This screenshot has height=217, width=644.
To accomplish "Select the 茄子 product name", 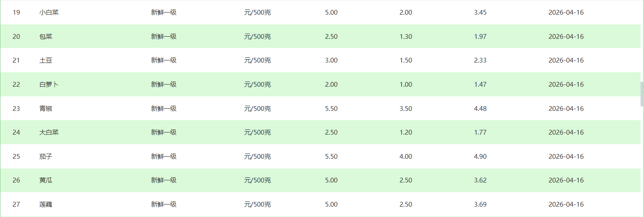I will 46,157.
